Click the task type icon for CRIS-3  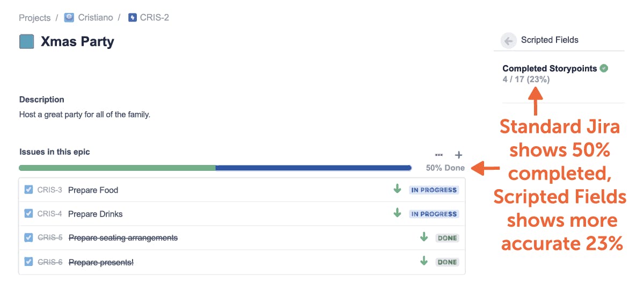pos(28,190)
